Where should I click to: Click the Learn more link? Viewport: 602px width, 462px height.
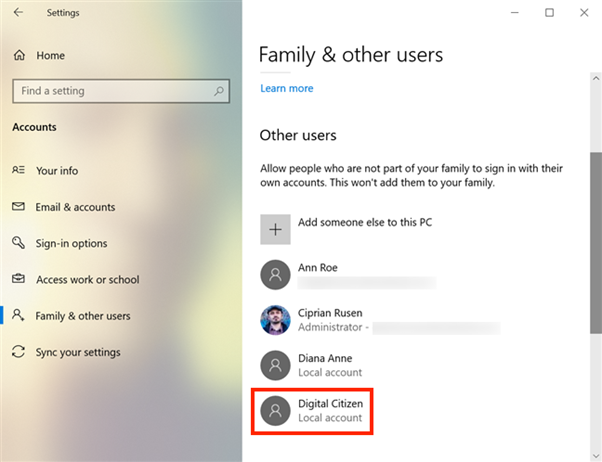(286, 88)
